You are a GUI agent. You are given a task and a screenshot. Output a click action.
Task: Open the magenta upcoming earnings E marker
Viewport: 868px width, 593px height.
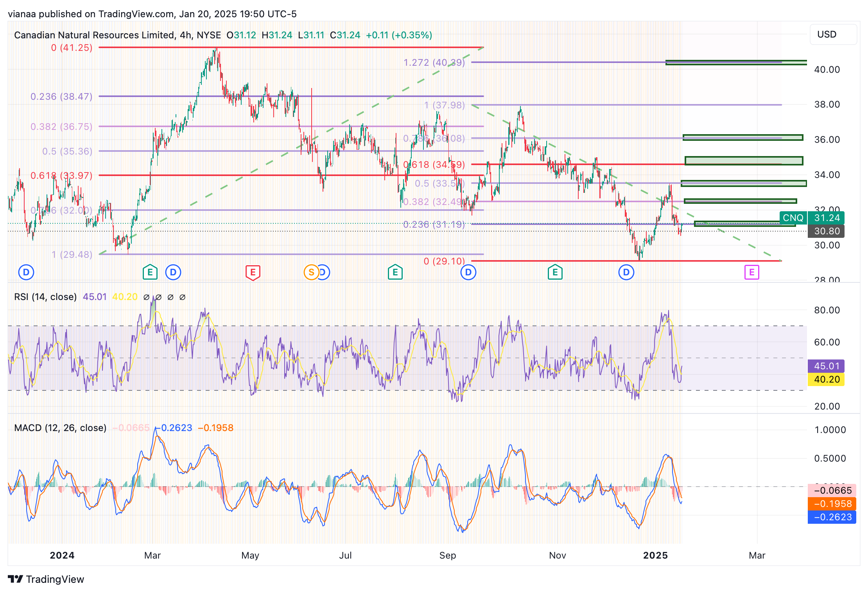point(751,272)
